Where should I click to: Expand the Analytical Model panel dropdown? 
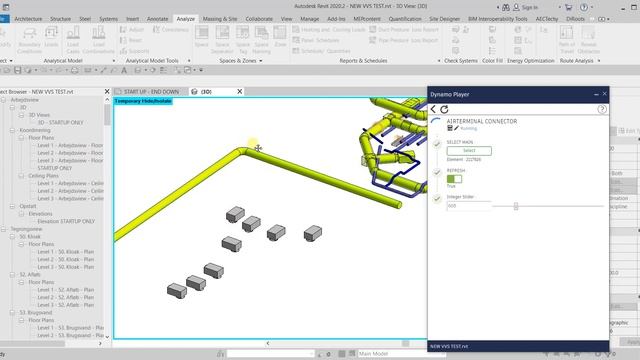114,61
